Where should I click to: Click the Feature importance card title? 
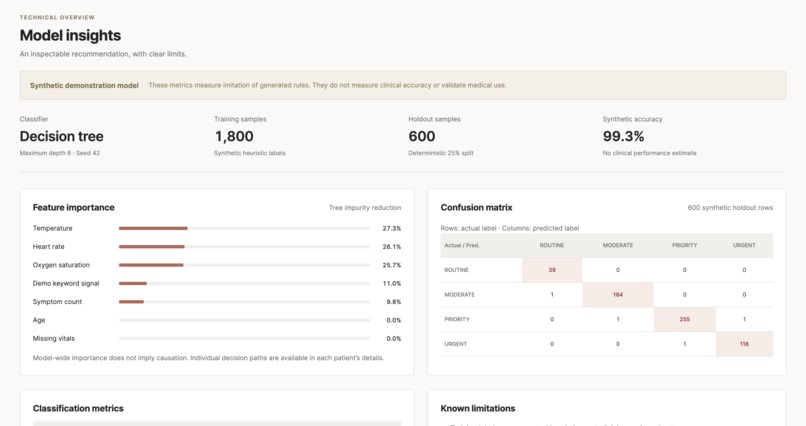coord(74,208)
